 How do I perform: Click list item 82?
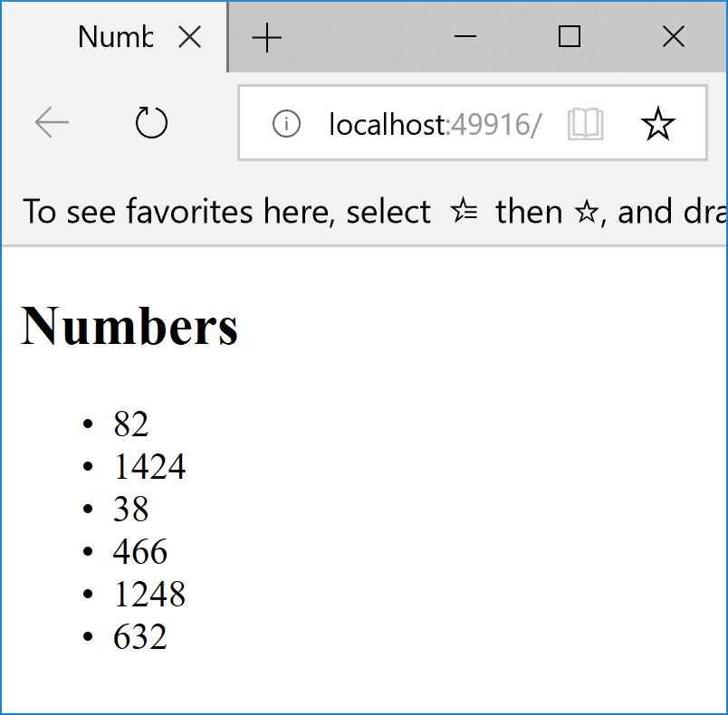131,424
